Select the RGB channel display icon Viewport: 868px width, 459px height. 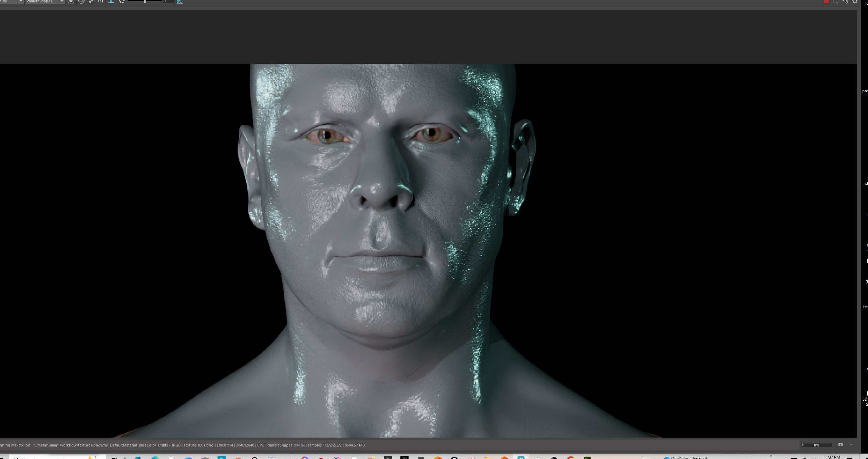click(x=81, y=2)
